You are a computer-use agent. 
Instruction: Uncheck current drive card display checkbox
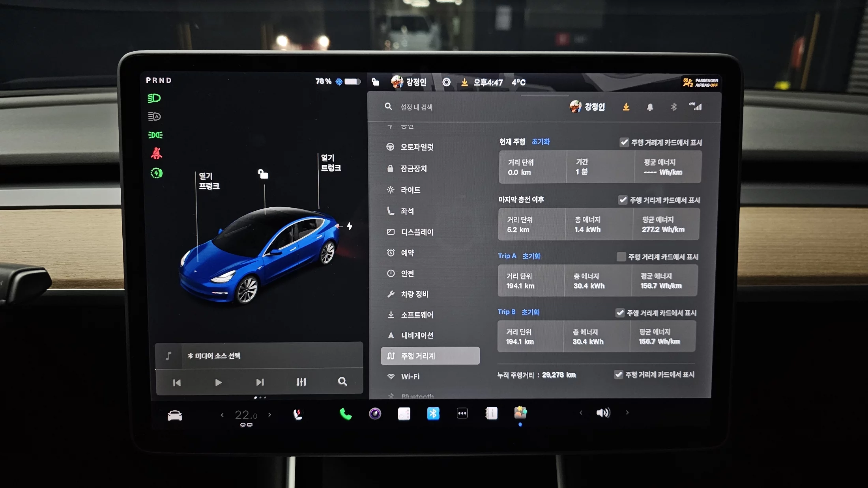[x=624, y=142]
